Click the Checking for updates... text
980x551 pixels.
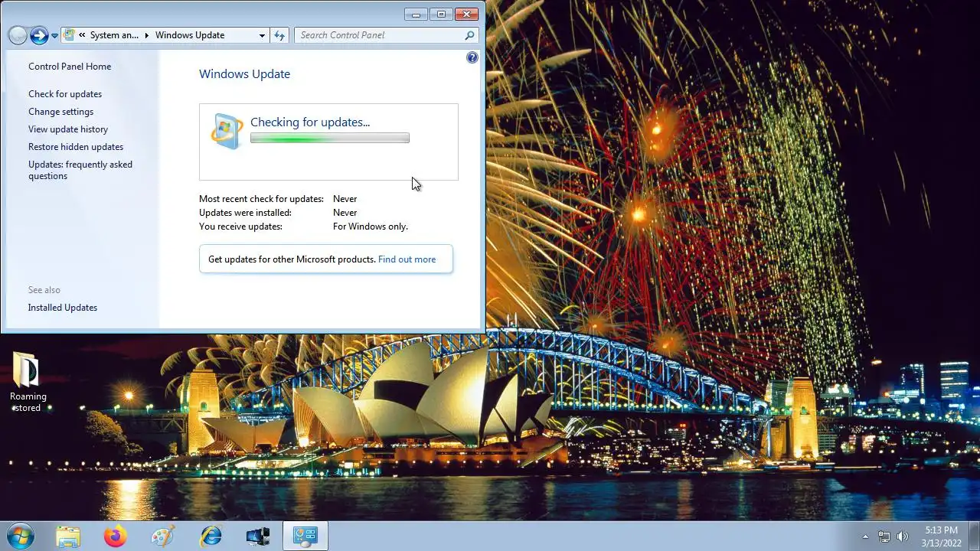(310, 122)
